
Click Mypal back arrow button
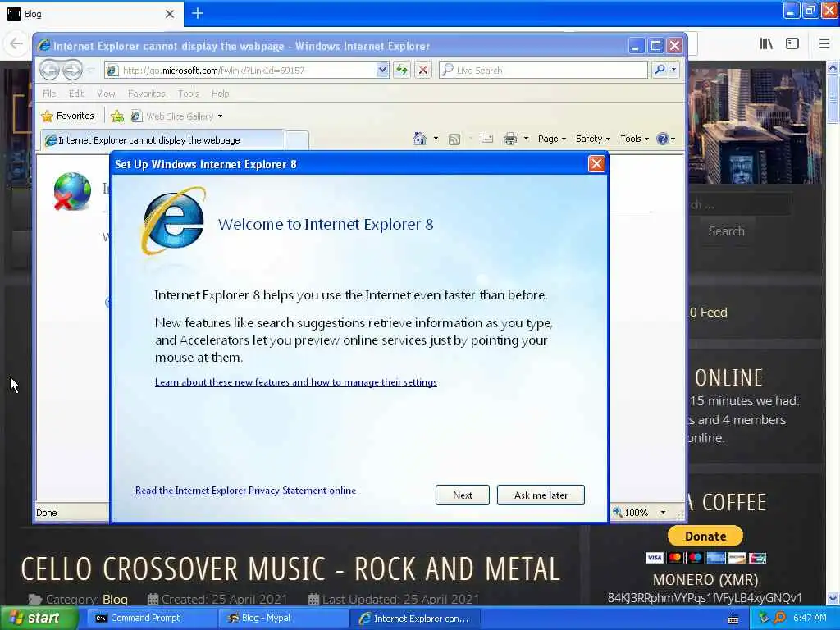(16, 43)
